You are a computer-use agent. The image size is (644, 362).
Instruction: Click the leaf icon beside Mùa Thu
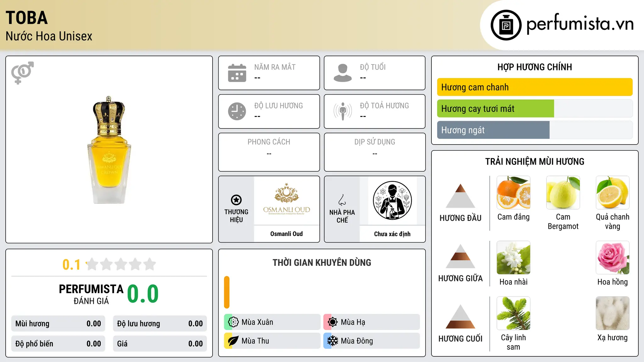233,341
